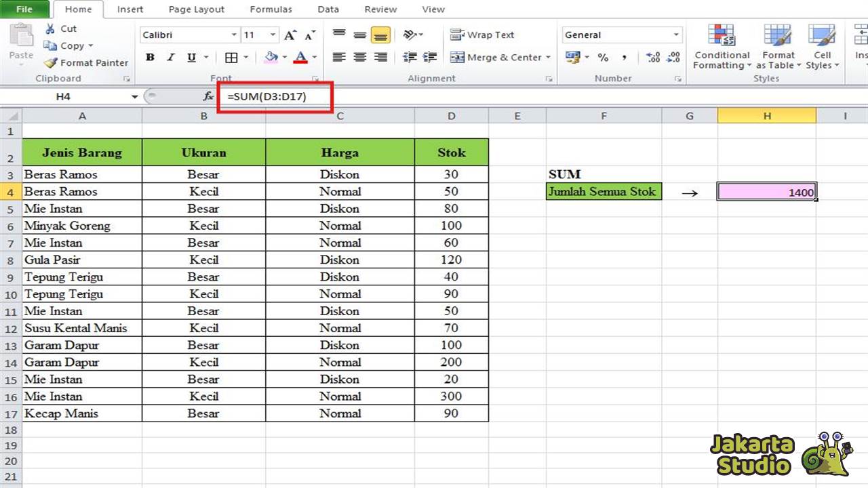Open the File menu

coord(25,9)
